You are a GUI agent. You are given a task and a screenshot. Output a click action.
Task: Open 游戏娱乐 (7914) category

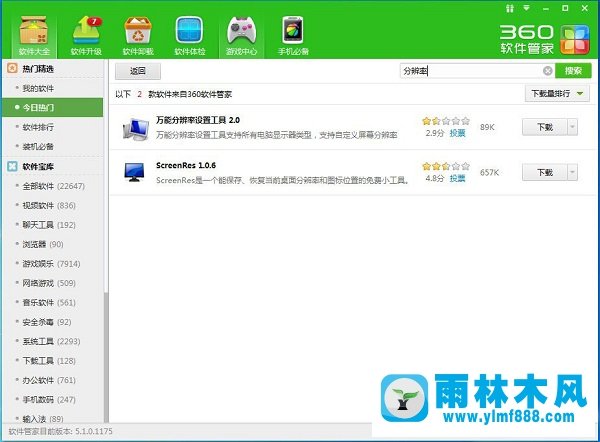click(x=53, y=264)
